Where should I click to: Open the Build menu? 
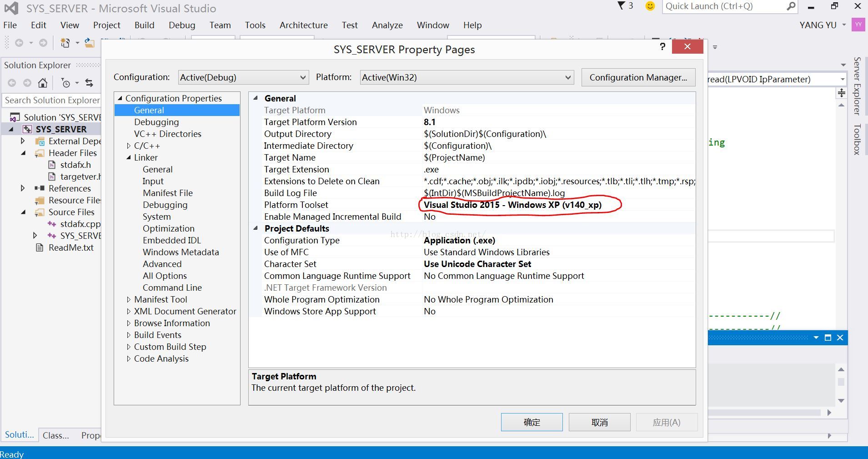pos(145,25)
